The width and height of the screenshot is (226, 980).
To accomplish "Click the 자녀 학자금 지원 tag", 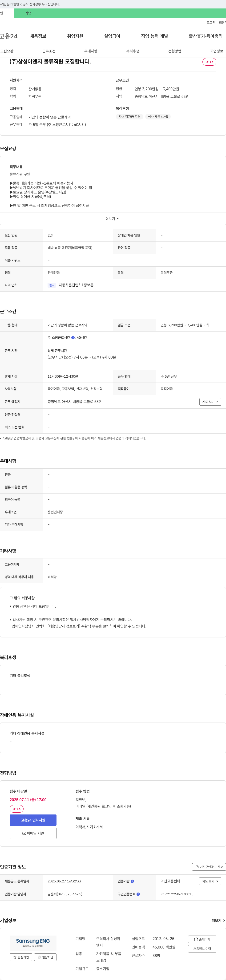I will pyautogui.click(x=129, y=116).
